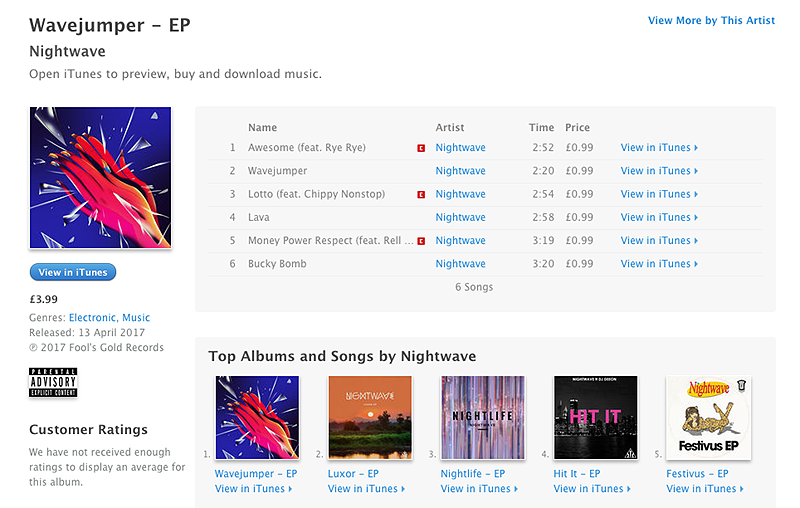The image size is (800, 508).
Task: Open the Electronic genre link
Action: coord(92,317)
